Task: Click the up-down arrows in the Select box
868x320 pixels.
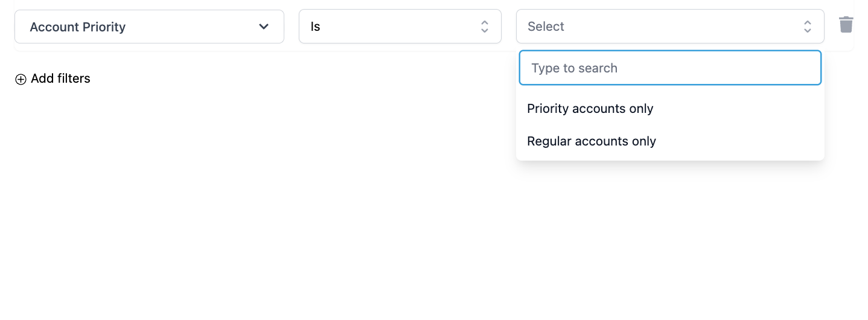Action: pos(807,27)
